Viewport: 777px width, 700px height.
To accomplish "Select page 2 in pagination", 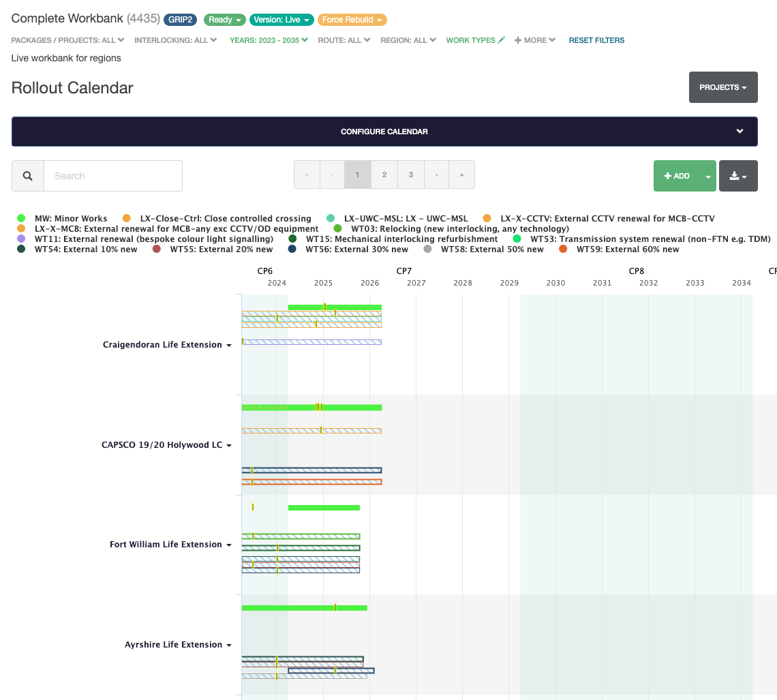I will pyautogui.click(x=384, y=175).
